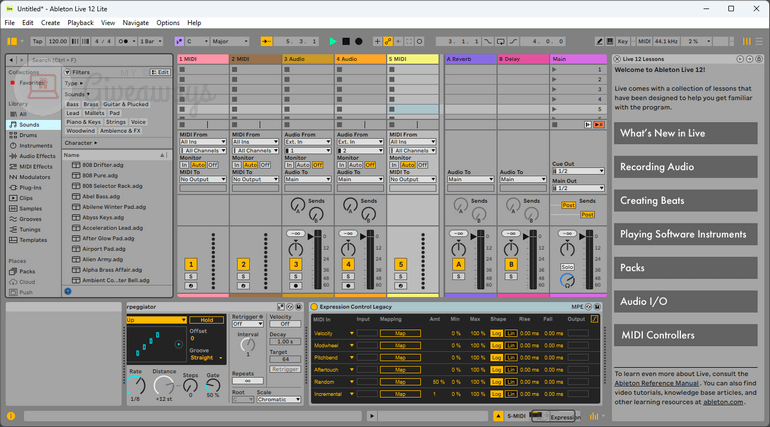Image resolution: width=770 pixels, height=427 pixels.
Task: Enable Key Map Mode switch
Action: 622,41
